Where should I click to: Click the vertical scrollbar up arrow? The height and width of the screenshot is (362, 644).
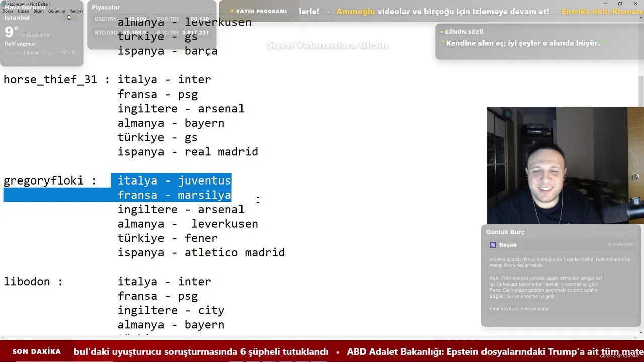click(640, 18)
